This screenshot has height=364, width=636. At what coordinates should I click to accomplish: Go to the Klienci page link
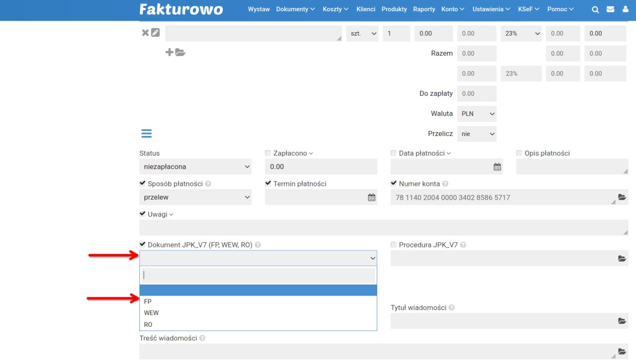click(x=366, y=9)
